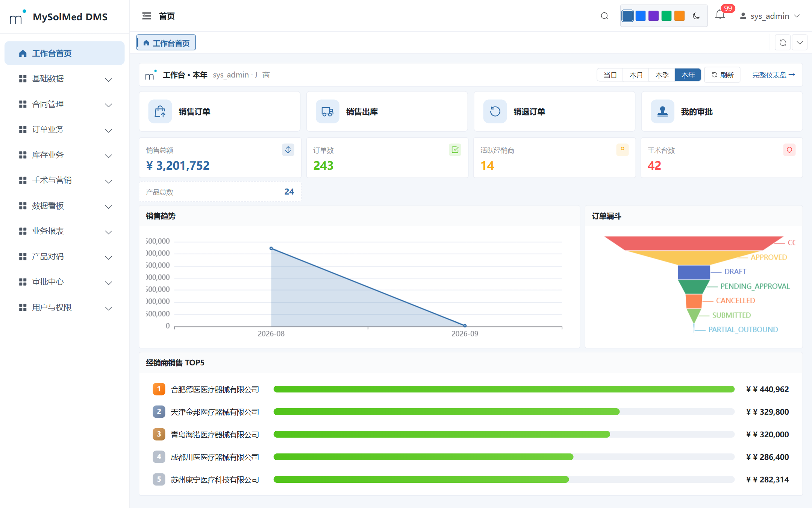The width and height of the screenshot is (812, 508).
Task: Click the order count check icon
Action: pos(455,150)
